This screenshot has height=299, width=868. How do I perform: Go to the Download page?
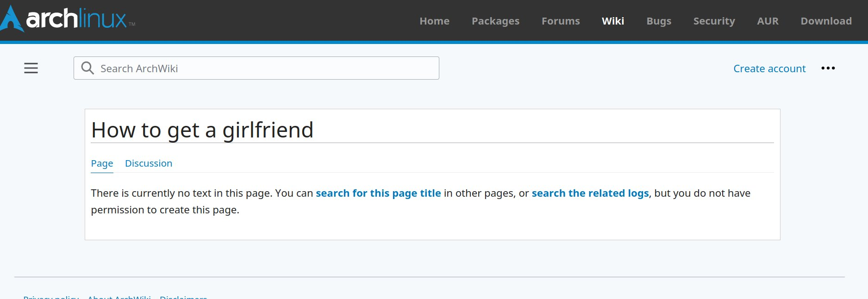[x=826, y=21]
